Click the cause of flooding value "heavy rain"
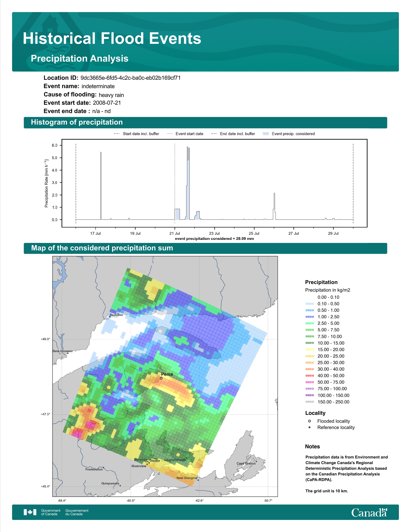411x532 pixels. (111, 95)
